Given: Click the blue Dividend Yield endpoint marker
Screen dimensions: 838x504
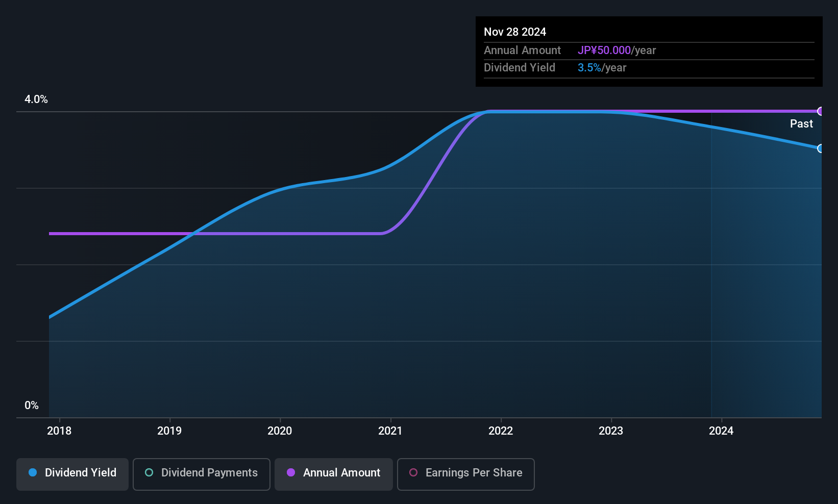Looking at the screenshot, I should pyautogui.click(x=821, y=148).
